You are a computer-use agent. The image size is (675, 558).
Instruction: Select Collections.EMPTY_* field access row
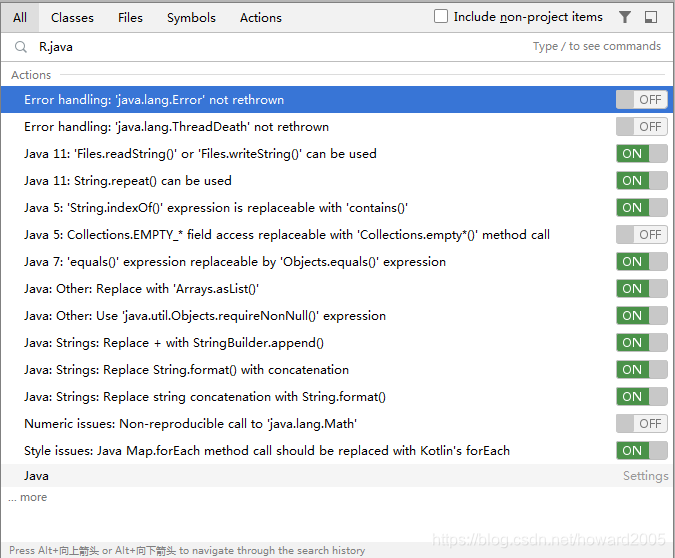[337, 235]
